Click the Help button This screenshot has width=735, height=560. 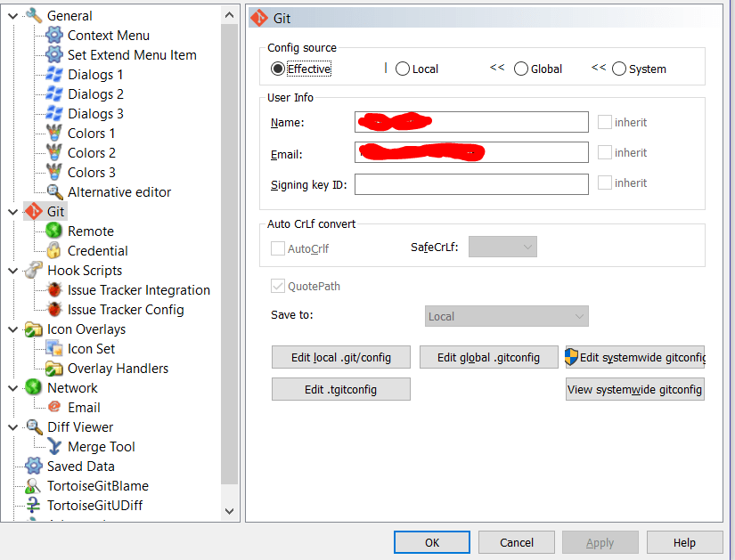[684, 542]
